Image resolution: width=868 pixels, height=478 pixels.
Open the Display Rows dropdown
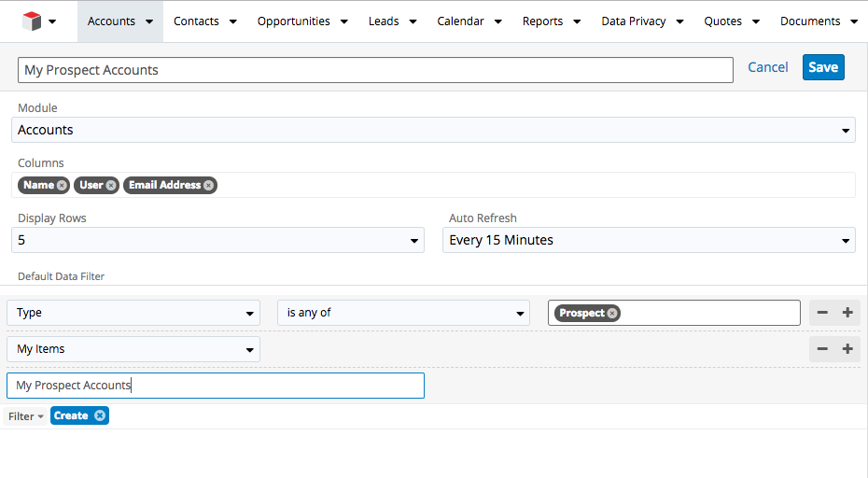[217, 240]
